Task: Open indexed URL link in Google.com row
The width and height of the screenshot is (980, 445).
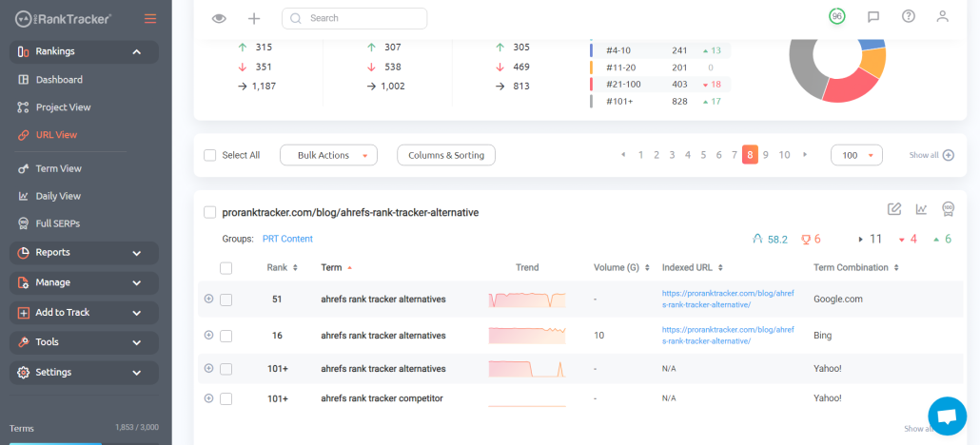Action: (728, 299)
